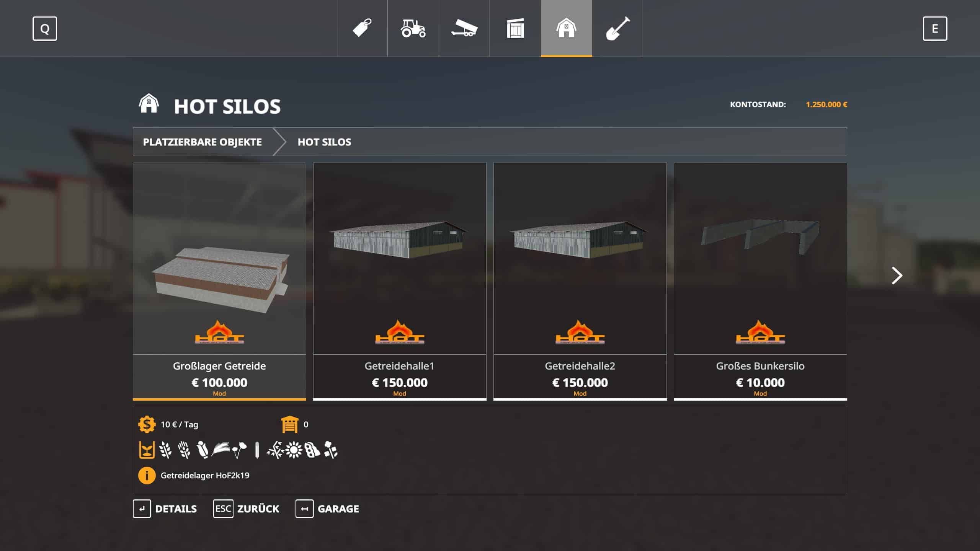Choose the Getreidehalle2 building card
Viewport: 980px width, 551px height.
tap(580, 281)
